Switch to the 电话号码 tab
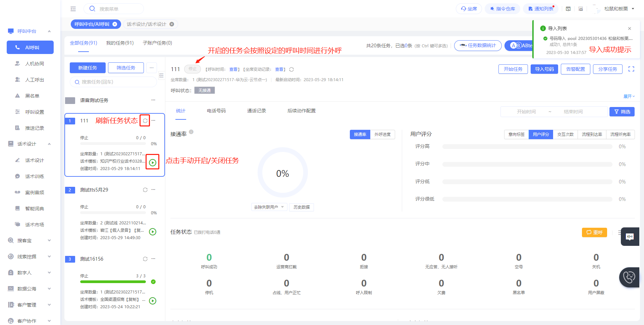This screenshot has height=325, width=644. point(216,111)
